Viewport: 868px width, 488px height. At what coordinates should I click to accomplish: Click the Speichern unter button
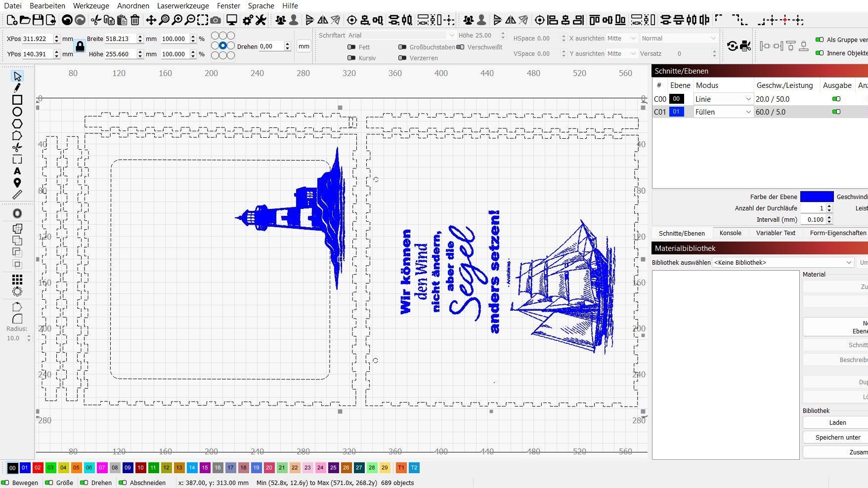837,438
